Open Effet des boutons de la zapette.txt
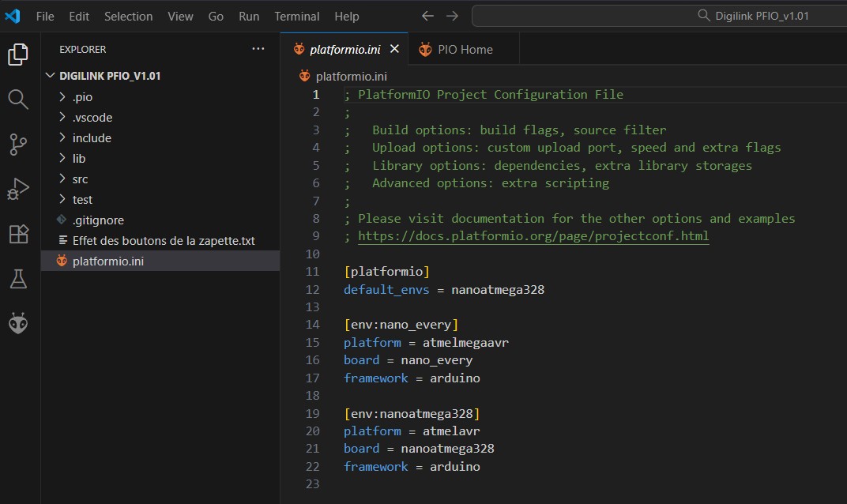 coord(163,241)
